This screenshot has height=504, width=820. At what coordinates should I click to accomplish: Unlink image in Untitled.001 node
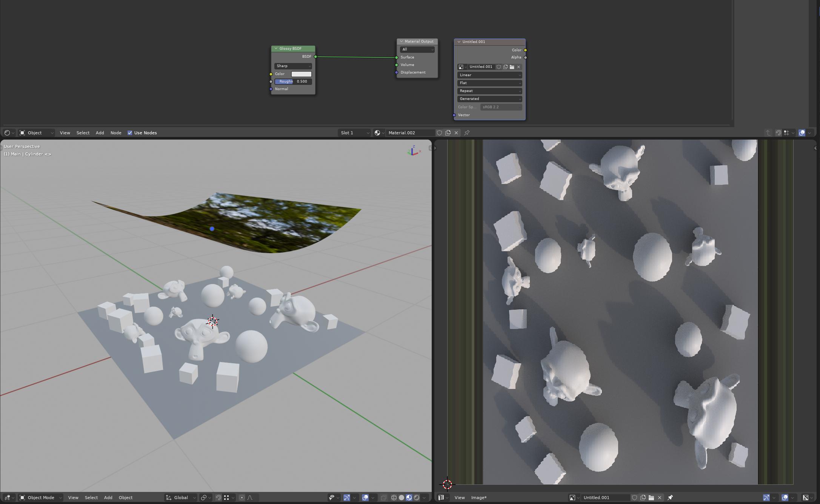coord(518,67)
